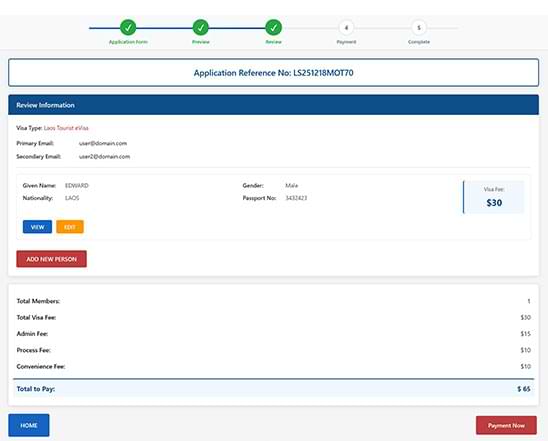548x441 pixels.
Task: Click the Application Form step checkmark
Action: [x=128, y=28]
